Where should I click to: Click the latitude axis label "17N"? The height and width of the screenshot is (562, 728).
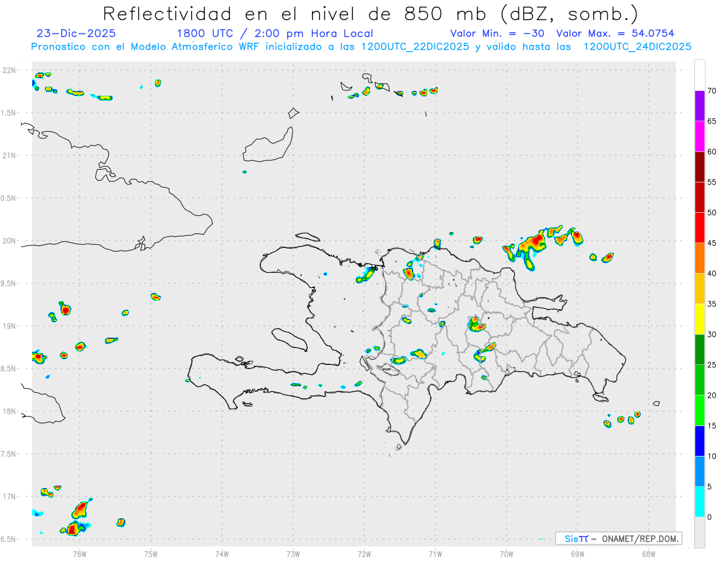point(10,497)
